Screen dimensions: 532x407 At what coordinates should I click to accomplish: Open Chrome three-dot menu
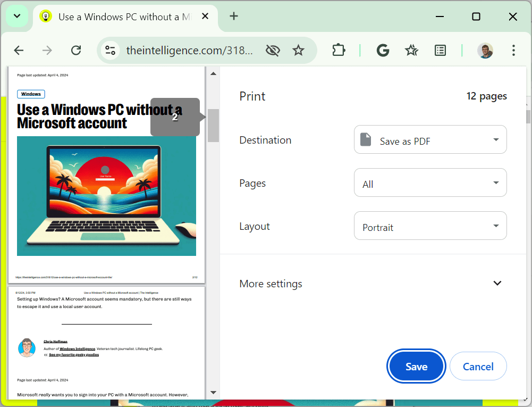(x=513, y=51)
